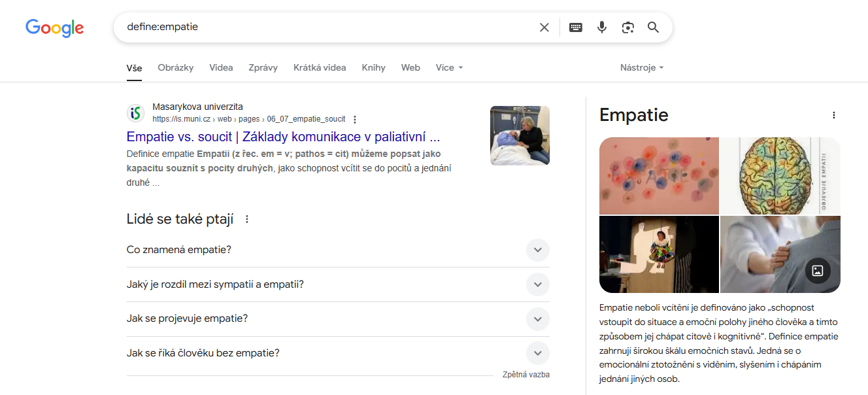Send feedback via 'Zpětná vazba' link

point(526,374)
